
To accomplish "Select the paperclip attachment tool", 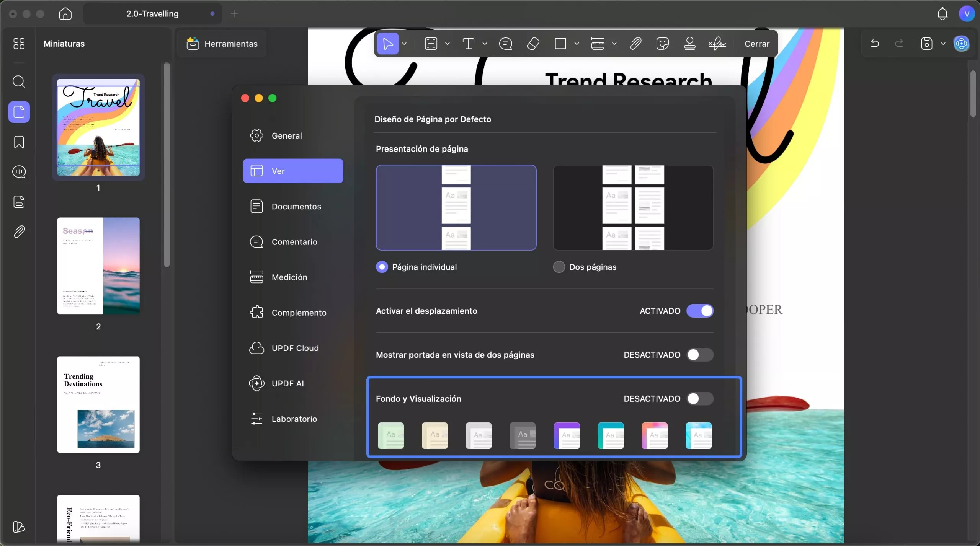I will click(x=635, y=44).
